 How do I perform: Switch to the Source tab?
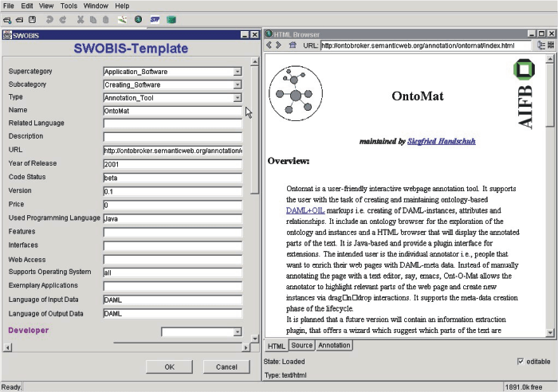coord(301,346)
